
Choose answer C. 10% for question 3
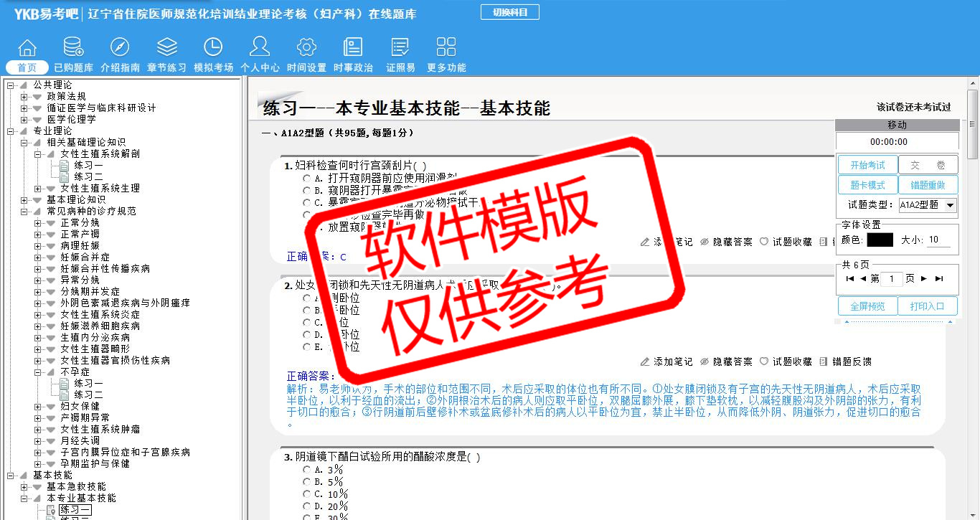(x=307, y=494)
